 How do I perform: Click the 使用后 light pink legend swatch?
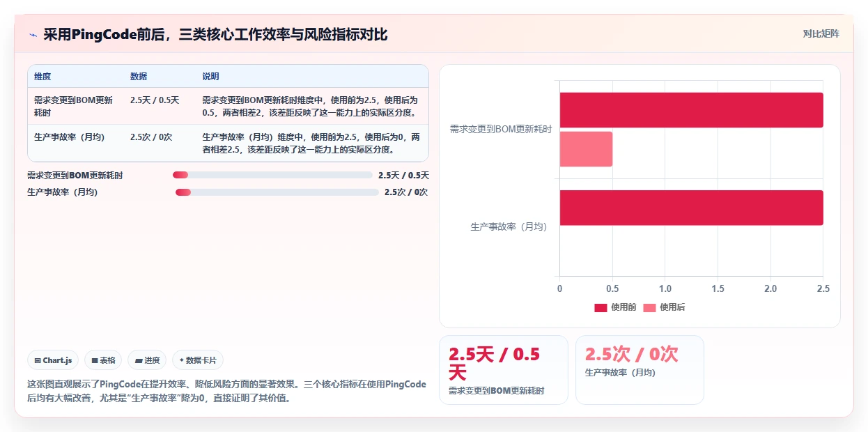pyautogui.click(x=649, y=308)
